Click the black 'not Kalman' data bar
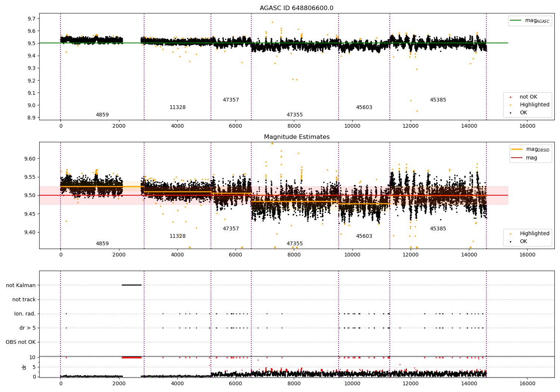This screenshot has width=560, height=392. [132, 285]
